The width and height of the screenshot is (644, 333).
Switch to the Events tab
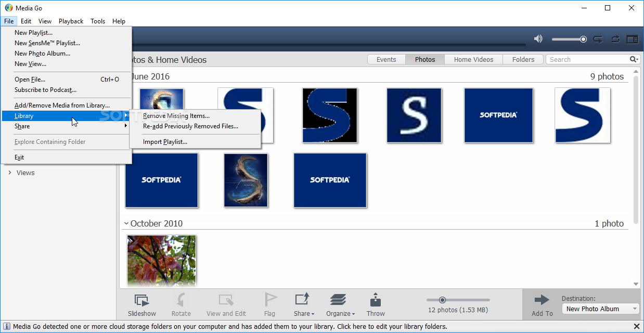[x=387, y=59]
